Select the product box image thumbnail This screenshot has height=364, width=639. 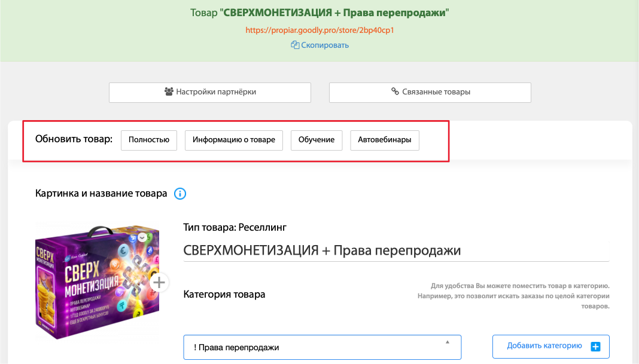(97, 282)
